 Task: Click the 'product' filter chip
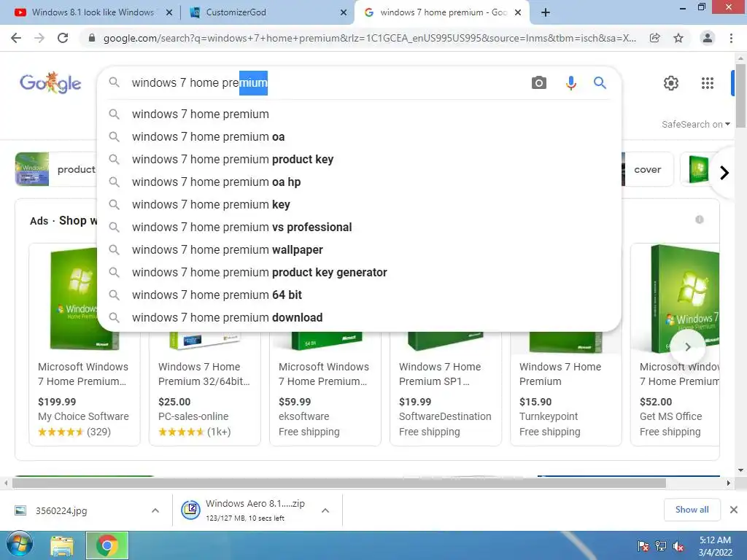point(56,169)
